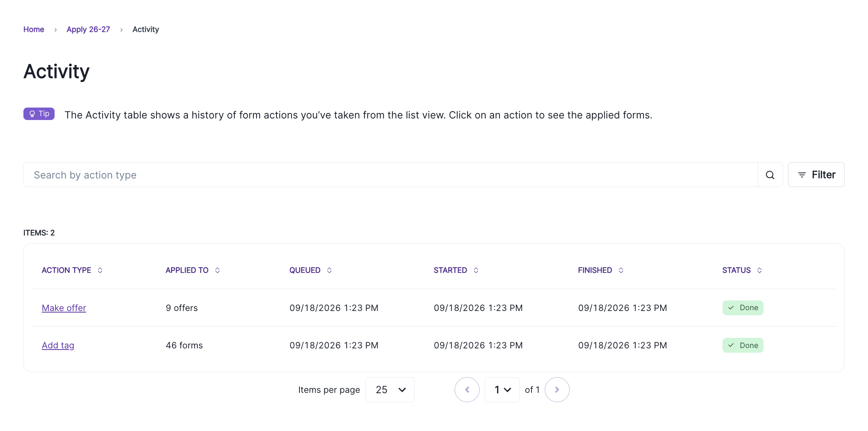The image size is (868, 431).
Task: Go to previous page arrow
Action: click(467, 390)
